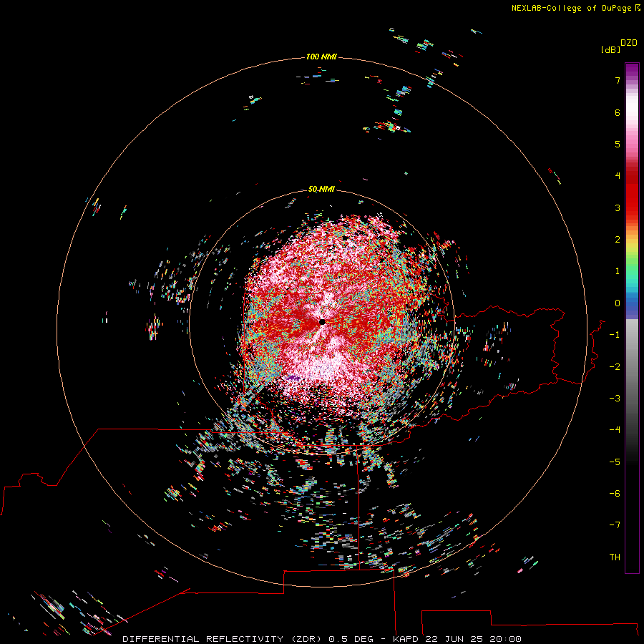Viewport: 644px width, 644px height.
Task: Click the -4 value on color scale
Action: click(x=615, y=430)
